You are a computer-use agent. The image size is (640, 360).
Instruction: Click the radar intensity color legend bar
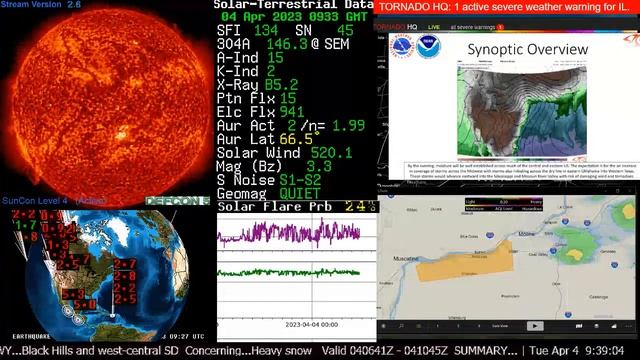click(x=504, y=205)
